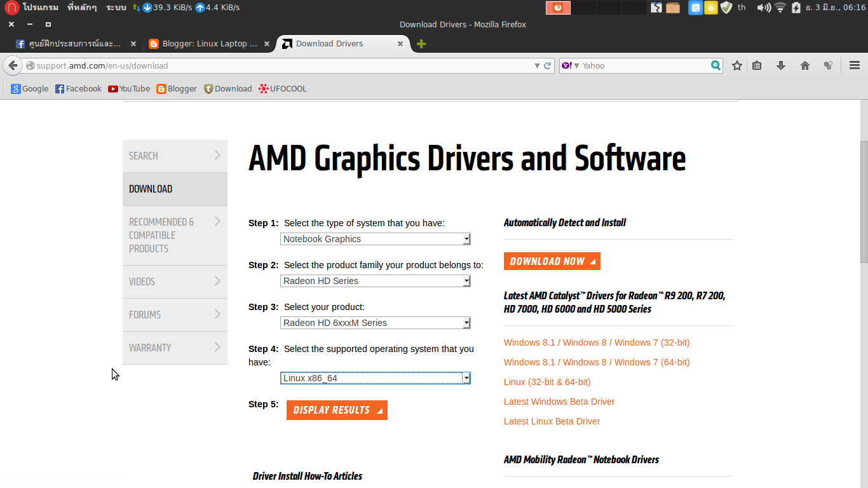Open the Firefox downloads arrow icon
The height and width of the screenshot is (488, 868).
pyautogui.click(x=780, y=65)
